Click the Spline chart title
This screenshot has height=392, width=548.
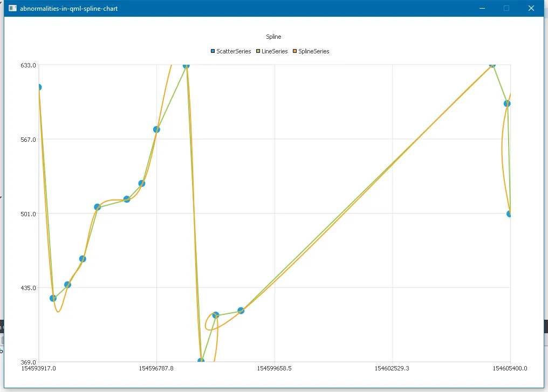coord(273,37)
